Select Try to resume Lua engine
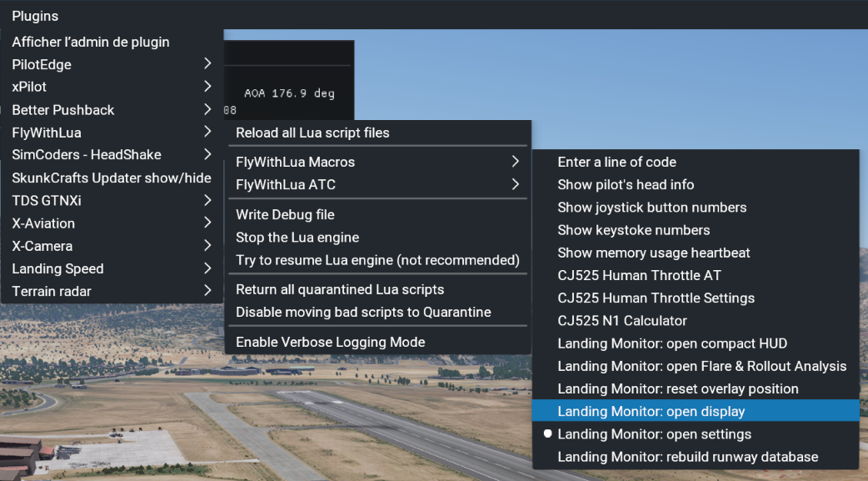Viewport: 868px width, 481px height. pos(377,260)
